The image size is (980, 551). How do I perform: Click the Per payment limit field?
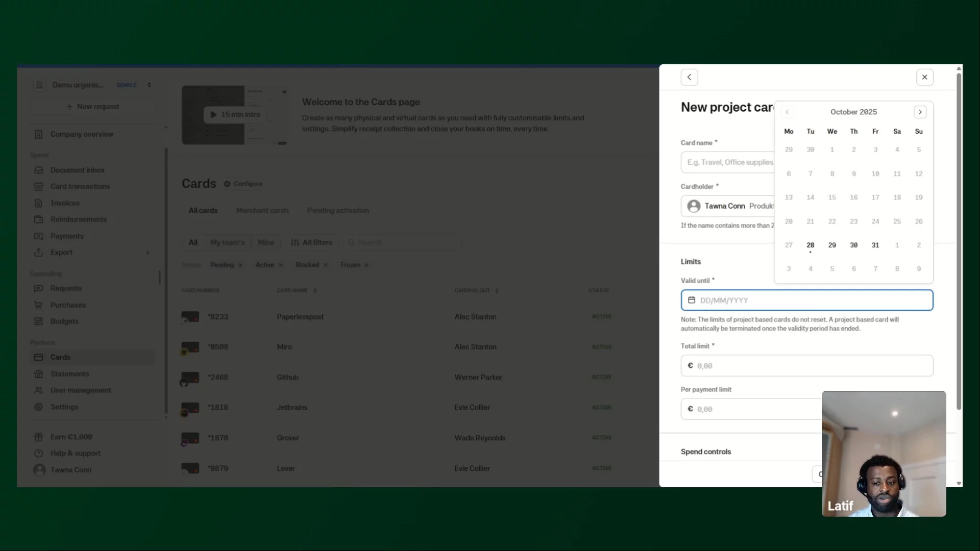(750, 409)
